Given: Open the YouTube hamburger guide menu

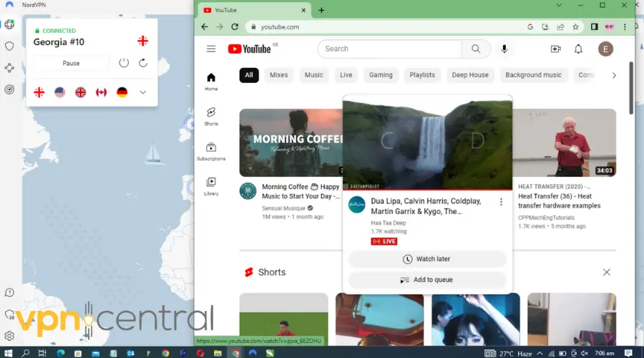Looking at the screenshot, I should tap(211, 49).
